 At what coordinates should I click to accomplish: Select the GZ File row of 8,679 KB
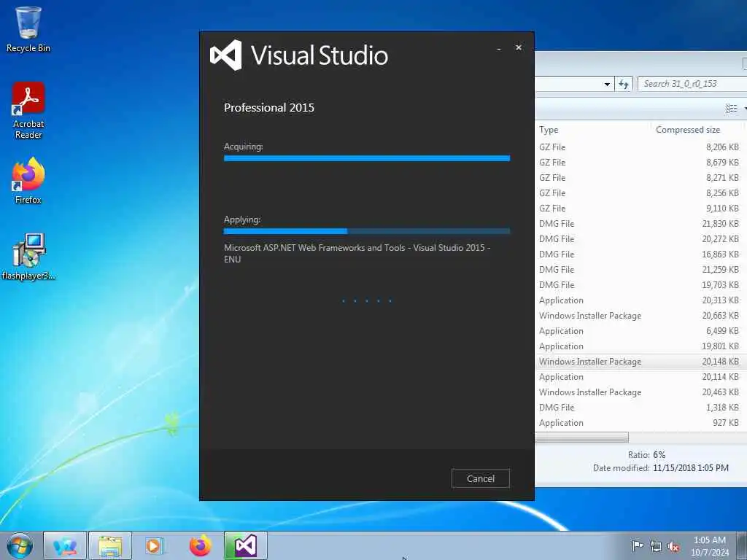point(640,163)
